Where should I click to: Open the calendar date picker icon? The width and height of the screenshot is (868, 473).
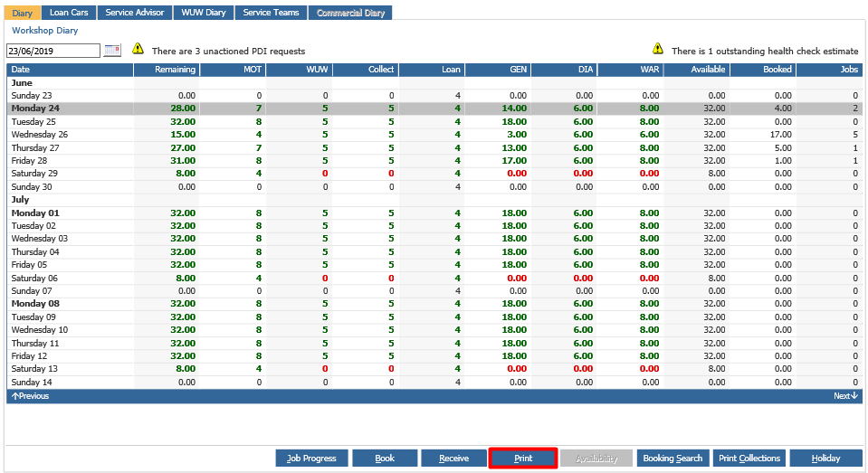pyautogui.click(x=112, y=51)
